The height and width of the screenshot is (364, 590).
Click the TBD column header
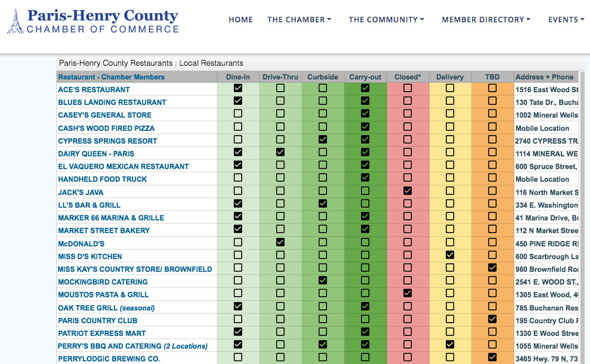(x=492, y=77)
